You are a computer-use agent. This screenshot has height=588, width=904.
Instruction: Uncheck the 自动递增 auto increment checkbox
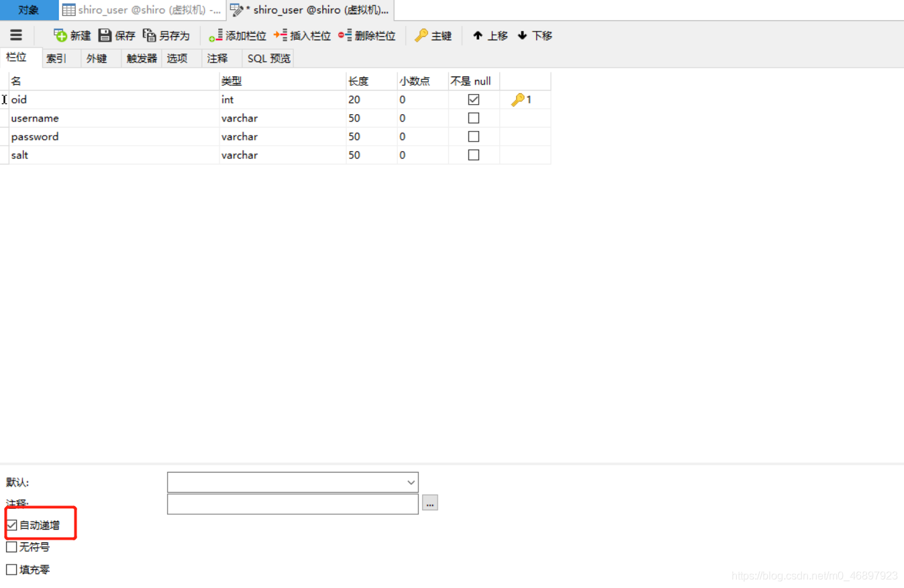coord(11,525)
